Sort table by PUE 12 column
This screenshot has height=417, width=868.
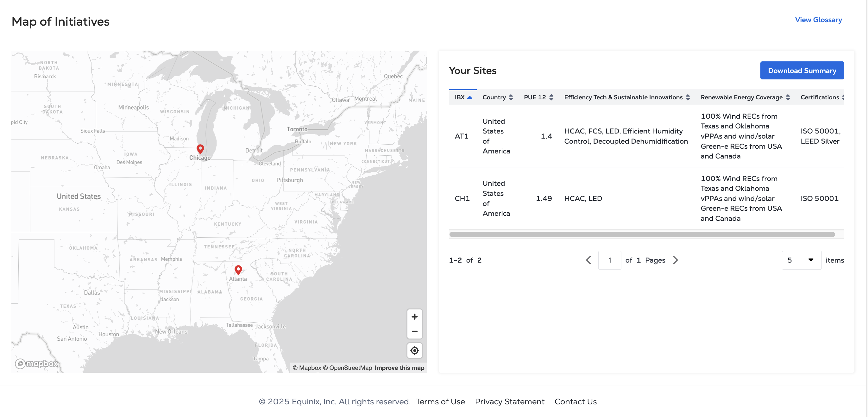[x=538, y=97]
